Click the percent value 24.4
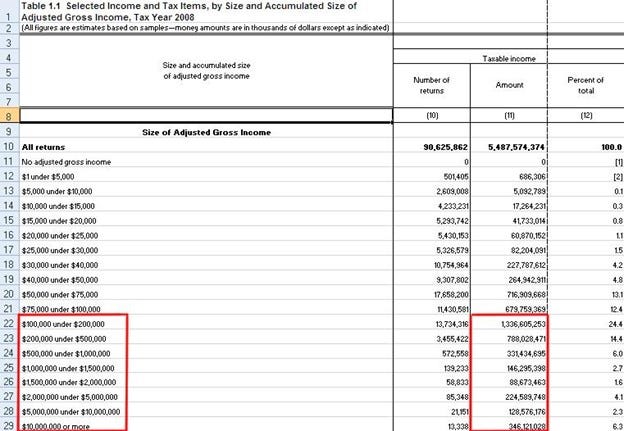Viewport: 624px width, 431px height. tap(615, 324)
